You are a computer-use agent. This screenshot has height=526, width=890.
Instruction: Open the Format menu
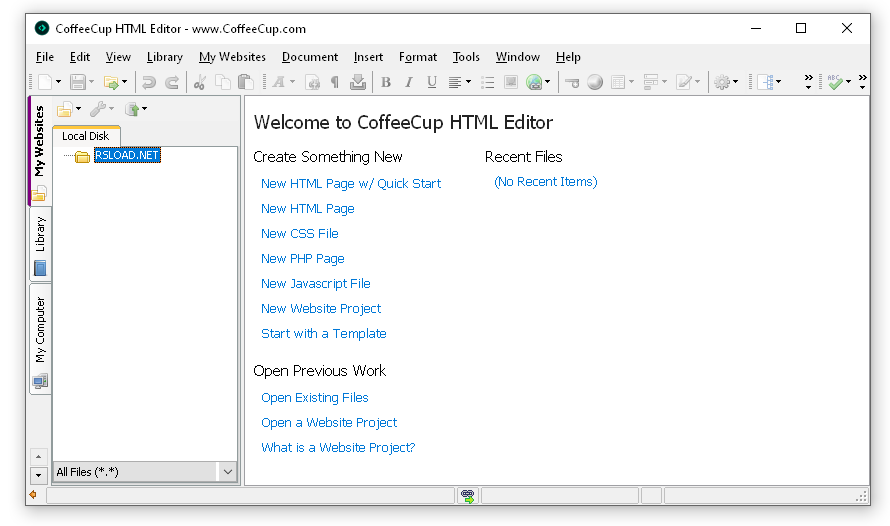point(418,57)
